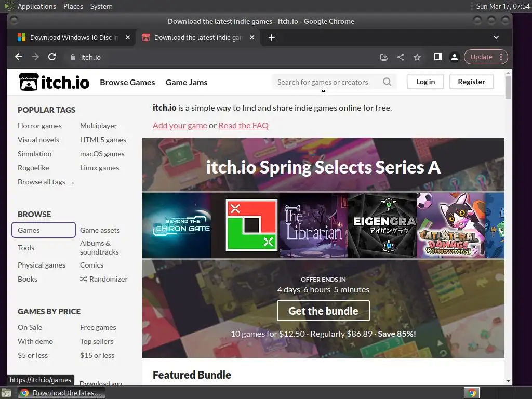Open the macOS games tag

[102, 154]
